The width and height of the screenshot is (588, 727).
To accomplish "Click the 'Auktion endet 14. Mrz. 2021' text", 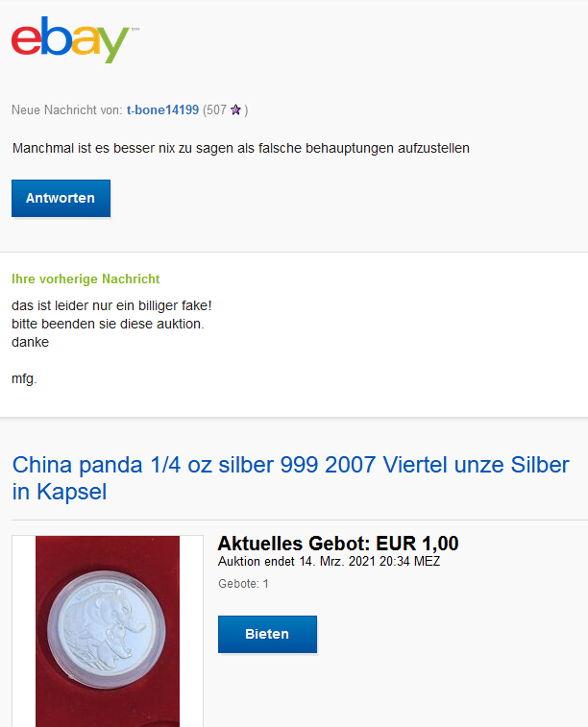I will point(329,562).
